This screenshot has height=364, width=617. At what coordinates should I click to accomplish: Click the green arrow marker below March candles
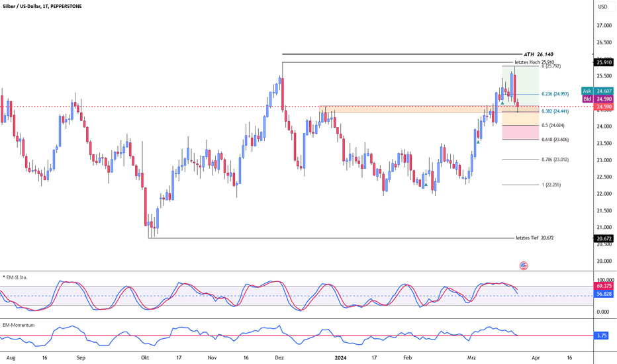click(x=478, y=140)
